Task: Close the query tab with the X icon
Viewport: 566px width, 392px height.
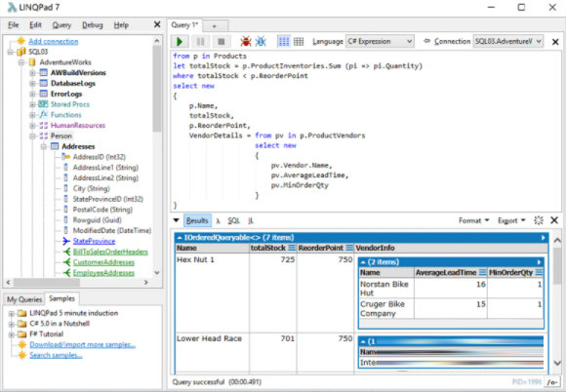Action: 555,42
